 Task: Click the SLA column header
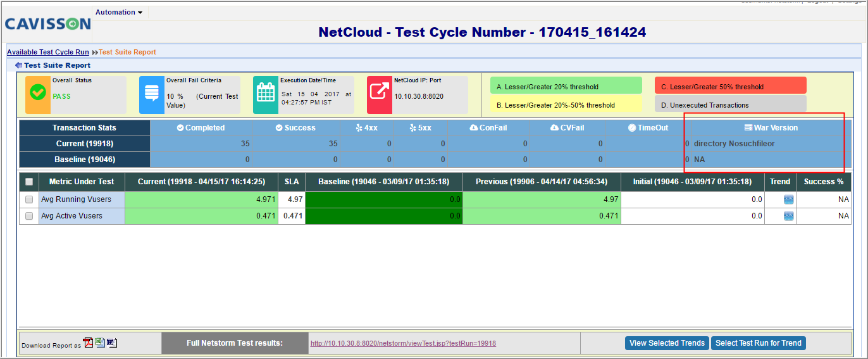click(292, 182)
